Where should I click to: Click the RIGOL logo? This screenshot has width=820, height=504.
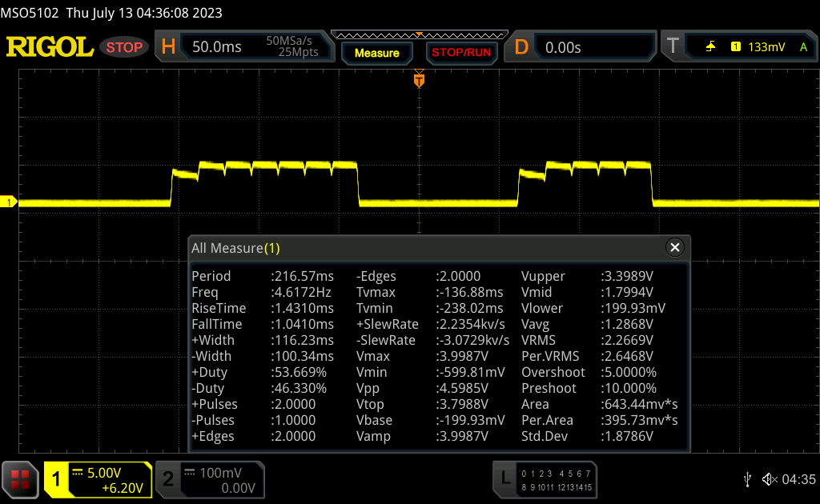pyautogui.click(x=50, y=47)
